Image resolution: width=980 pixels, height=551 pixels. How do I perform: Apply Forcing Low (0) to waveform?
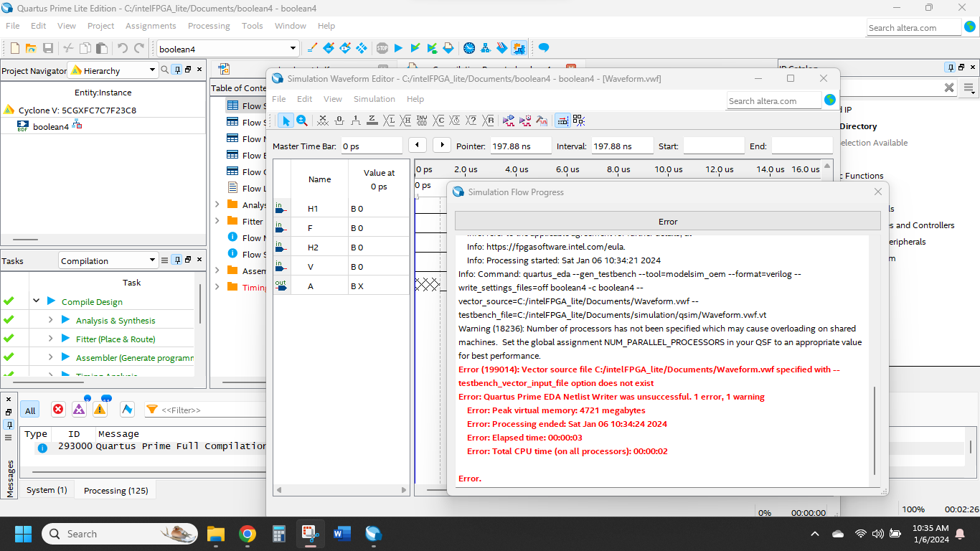[x=339, y=121]
